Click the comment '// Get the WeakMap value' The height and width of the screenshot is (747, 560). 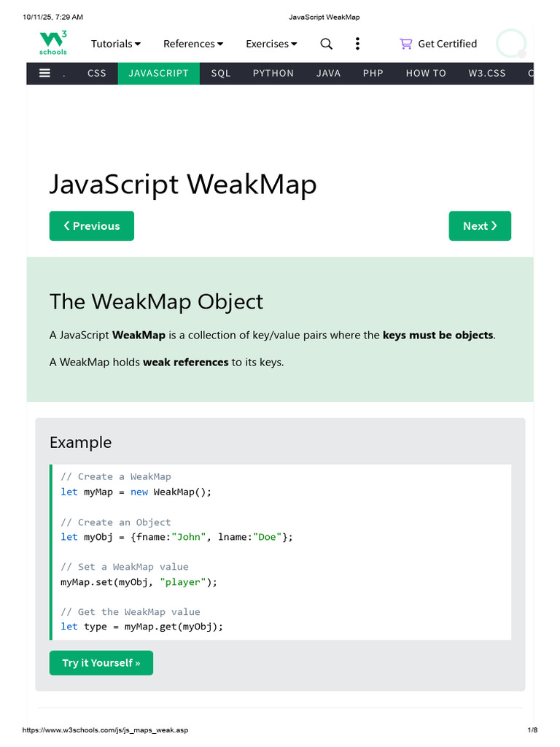click(130, 612)
